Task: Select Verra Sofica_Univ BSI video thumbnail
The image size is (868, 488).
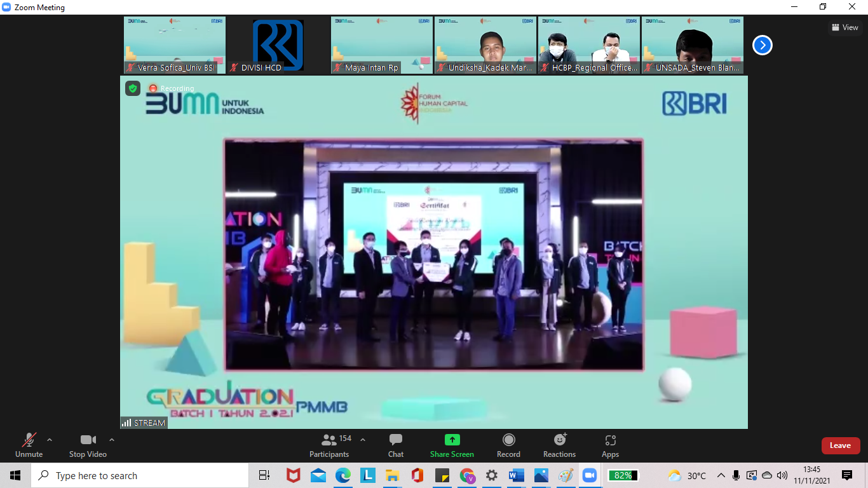Action: [175, 45]
